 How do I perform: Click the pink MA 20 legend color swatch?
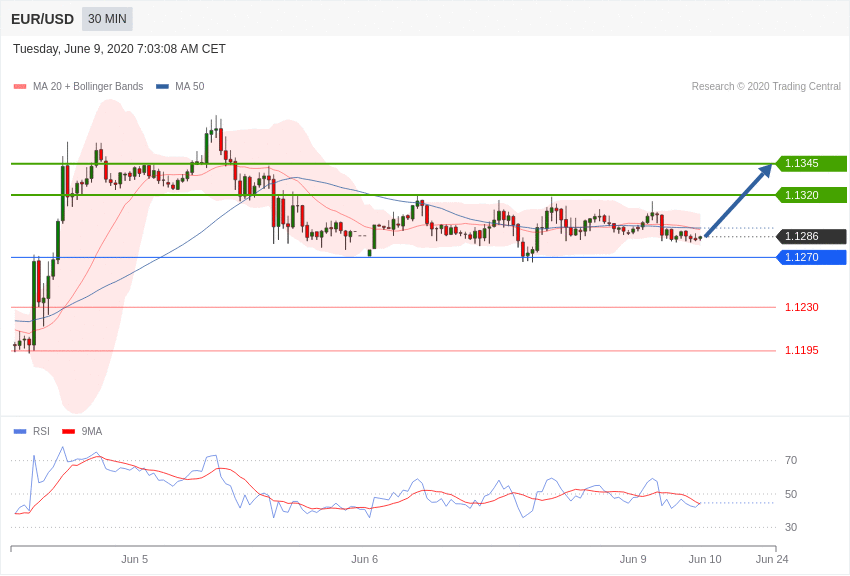pyautogui.click(x=20, y=87)
